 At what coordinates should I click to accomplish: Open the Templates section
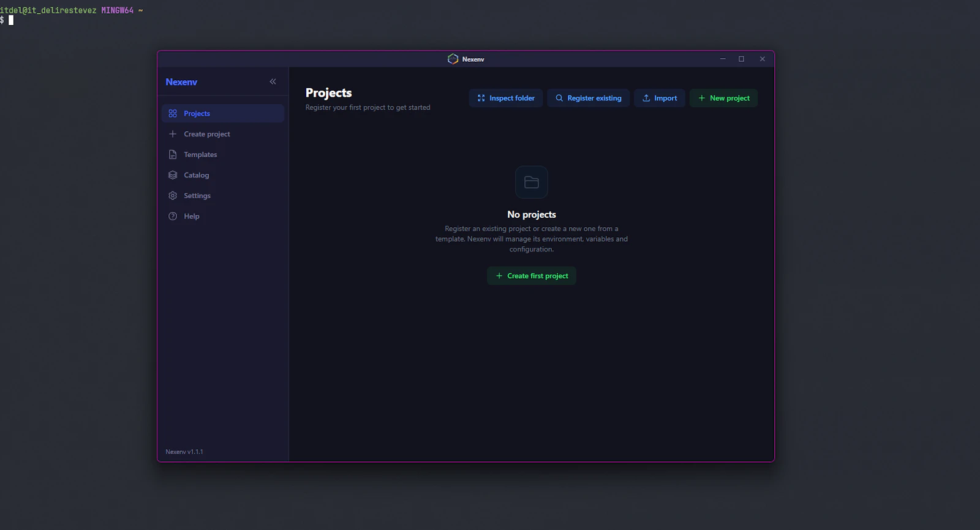[x=223, y=155]
